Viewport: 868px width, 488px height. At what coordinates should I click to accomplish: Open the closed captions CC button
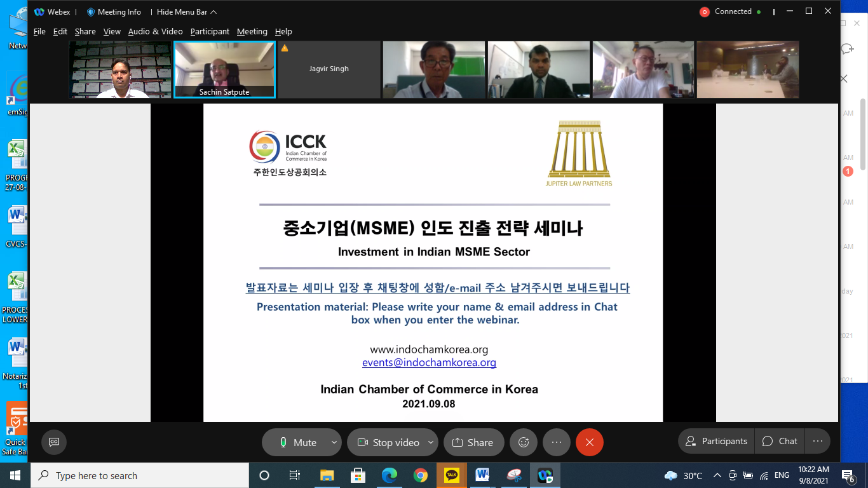pos(54,442)
